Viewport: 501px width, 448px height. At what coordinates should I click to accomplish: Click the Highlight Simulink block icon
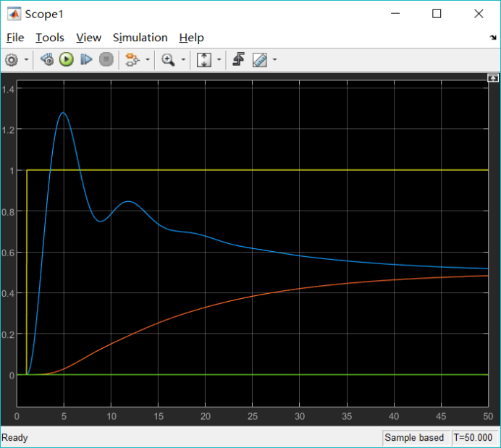132,60
